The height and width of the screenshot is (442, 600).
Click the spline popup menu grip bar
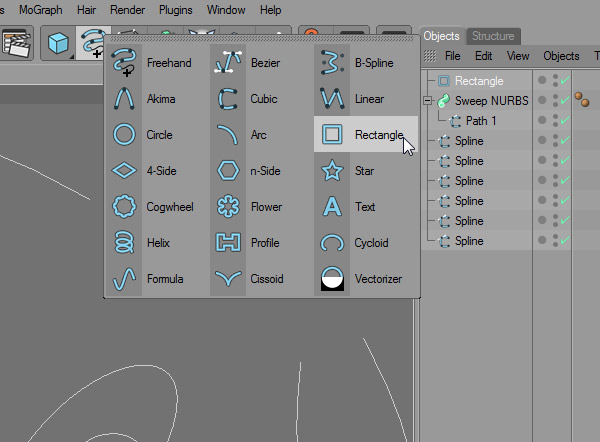click(x=262, y=39)
